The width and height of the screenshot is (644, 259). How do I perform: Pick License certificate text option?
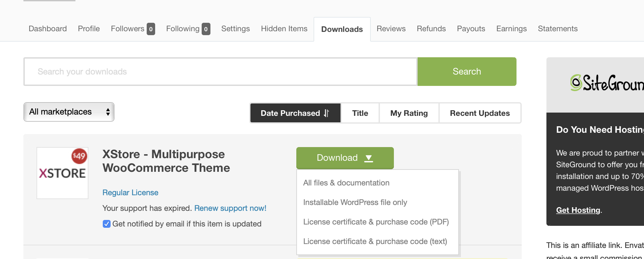(x=375, y=241)
